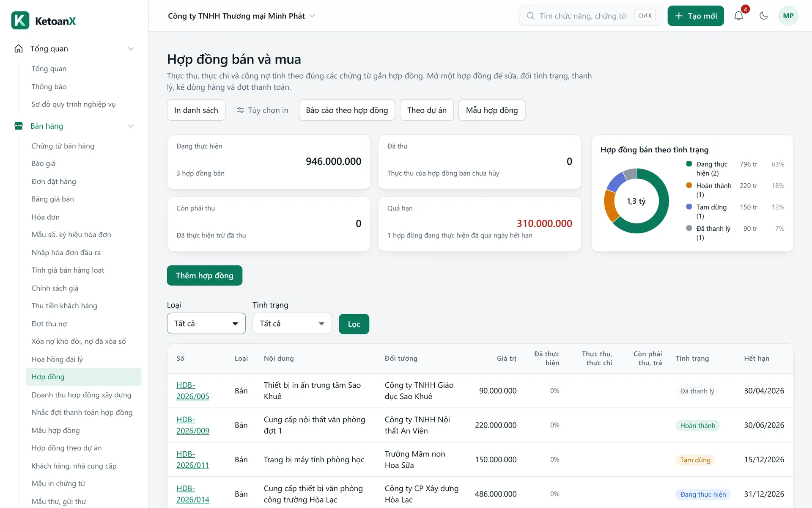This screenshot has height=508, width=812.
Task: Open the notifications bell
Action: click(738, 16)
